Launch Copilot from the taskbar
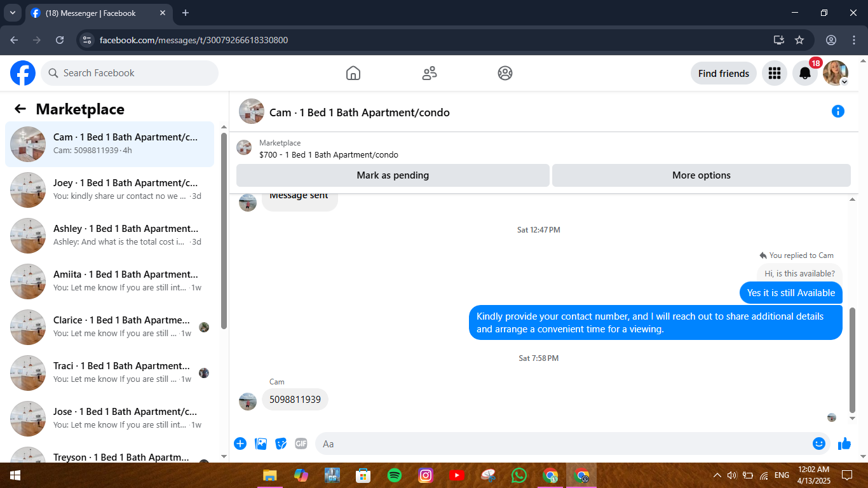This screenshot has height=488, width=868. click(x=301, y=475)
